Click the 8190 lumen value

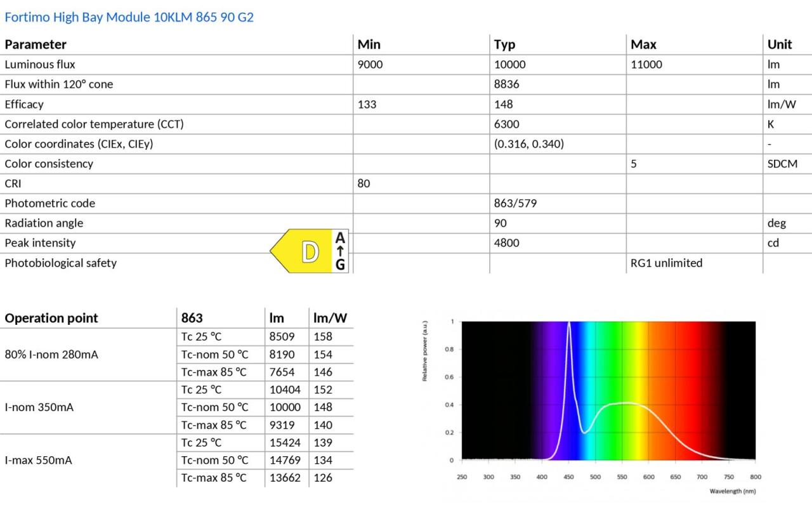[282, 354]
